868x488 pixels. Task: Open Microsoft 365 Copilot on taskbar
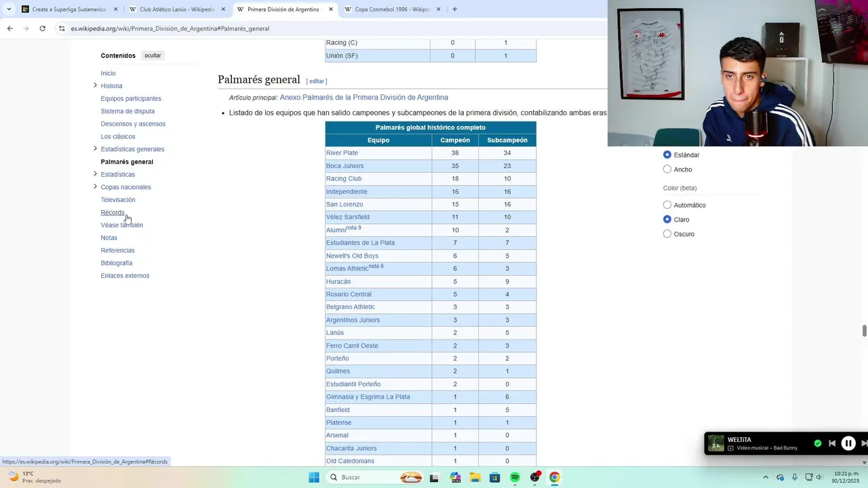pyautogui.click(x=455, y=477)
